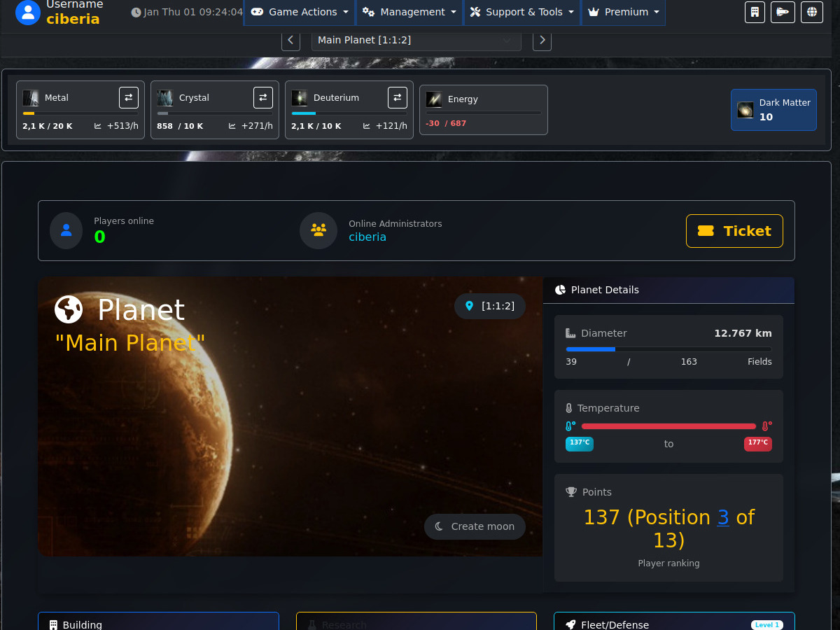Viewport: 840px width, 630px height.
Task: Expand the Game Actions menu
Action: (x=300, y=12)
